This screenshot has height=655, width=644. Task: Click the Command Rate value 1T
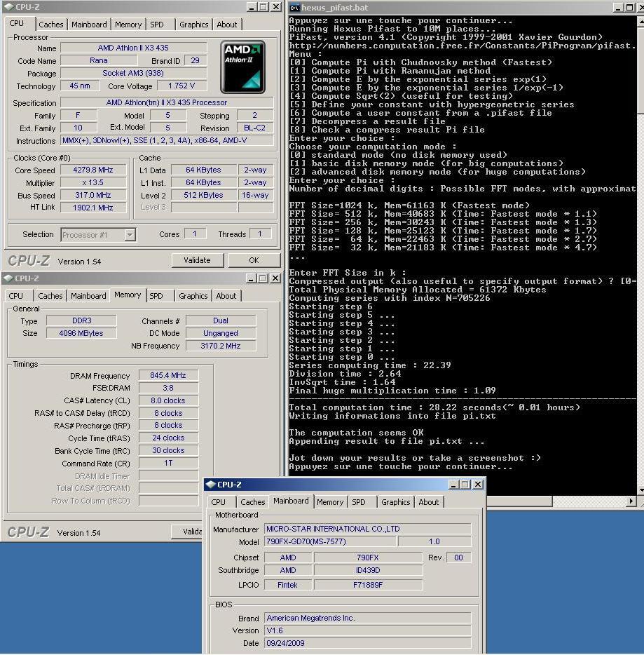click(168, 463)
